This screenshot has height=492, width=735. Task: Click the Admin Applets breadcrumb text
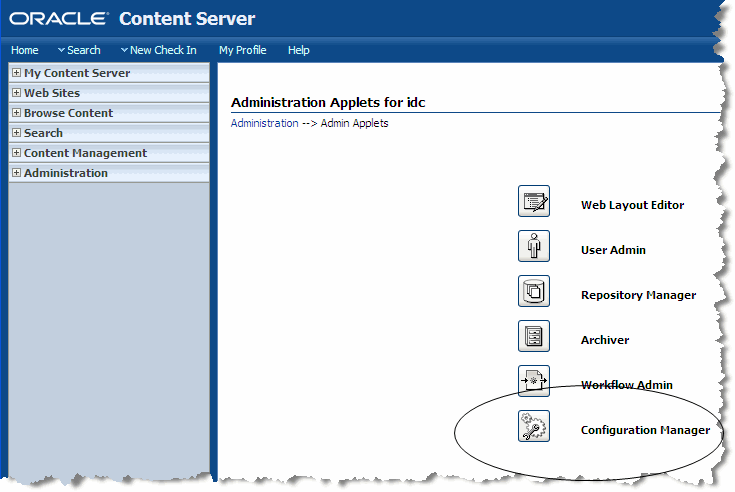click(x=354, y=123)
